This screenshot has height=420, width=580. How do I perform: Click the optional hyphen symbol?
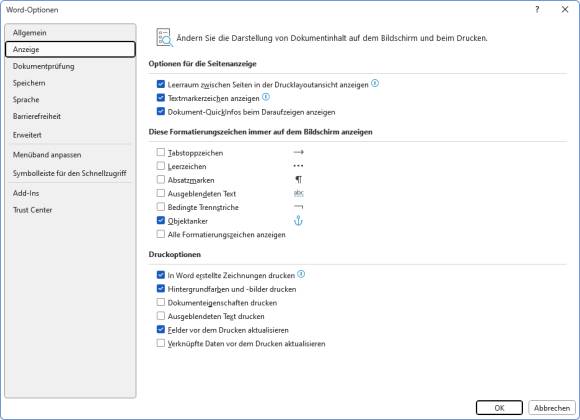(x=298, y=207)
